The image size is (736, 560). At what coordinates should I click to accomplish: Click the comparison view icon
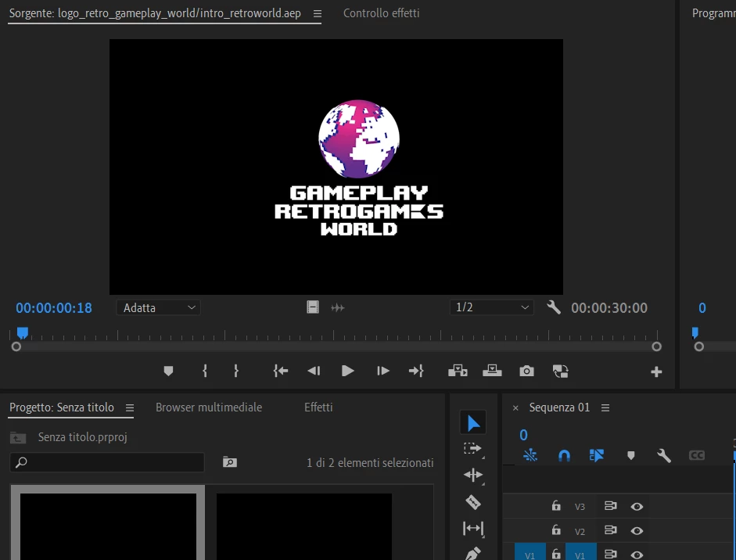pos(561,372)
